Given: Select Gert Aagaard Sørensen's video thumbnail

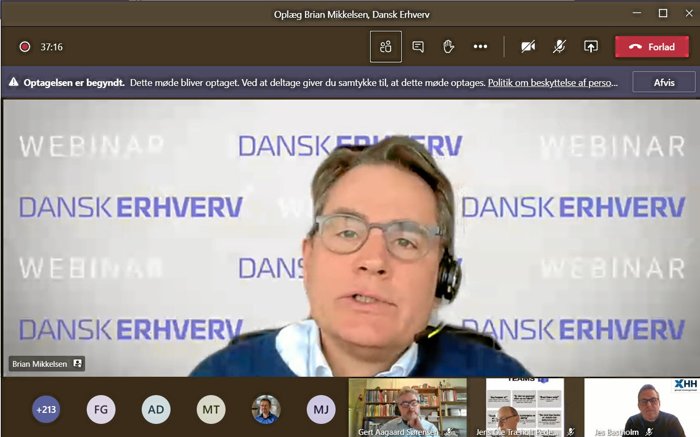Looking at the screenshot, I should pyautogui.click(x=407, y=407).
